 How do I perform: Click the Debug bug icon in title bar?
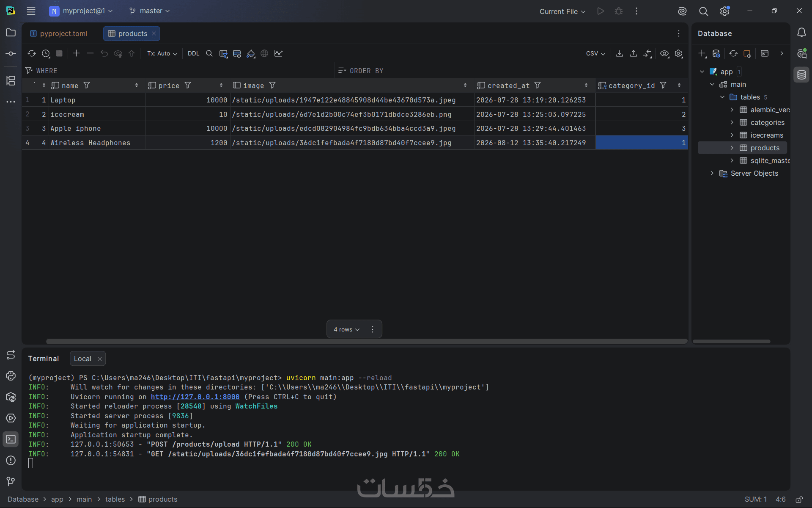(619, 11)
